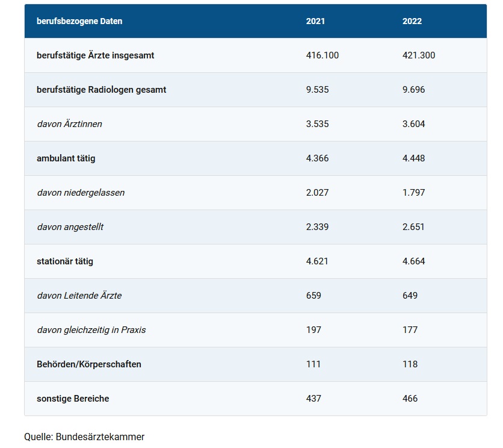Click the 'davon gleichzeitig in Praxis' label
Viewport: 503px width, 448px height.
(91, 330)
